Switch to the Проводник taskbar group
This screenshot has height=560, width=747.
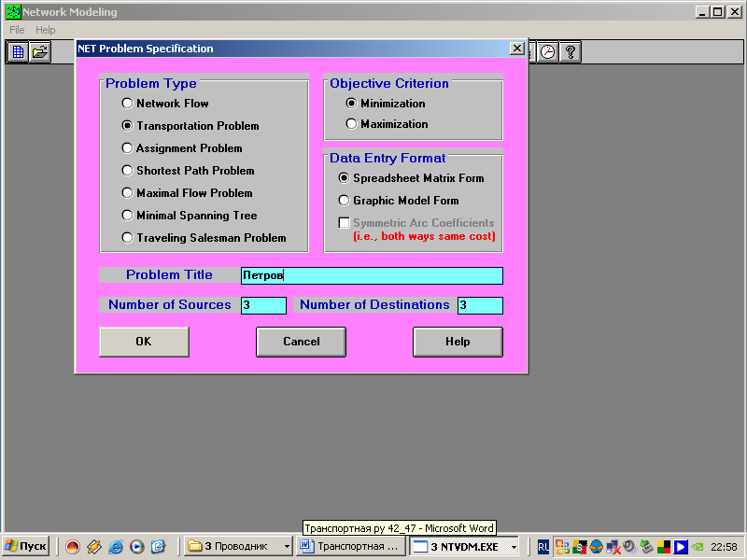238,546
